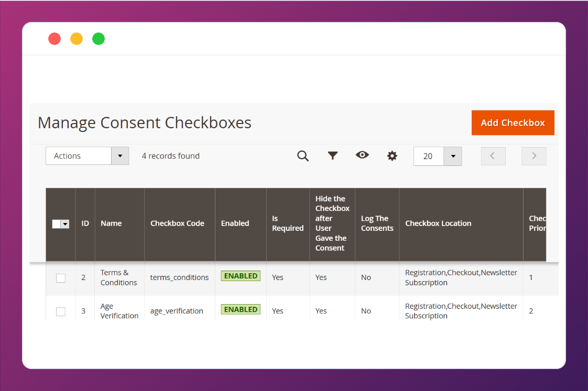588x391 pixels.
Task: Open the grid search icon
Action: point(303,156)
